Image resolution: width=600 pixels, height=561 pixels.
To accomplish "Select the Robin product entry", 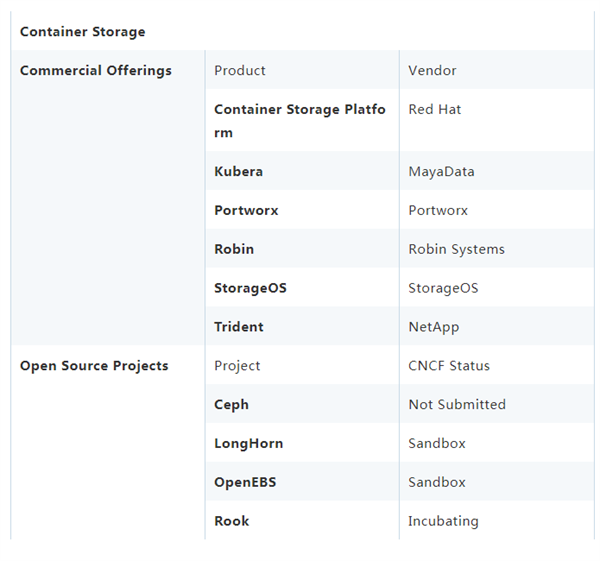I will click(234, 249).
